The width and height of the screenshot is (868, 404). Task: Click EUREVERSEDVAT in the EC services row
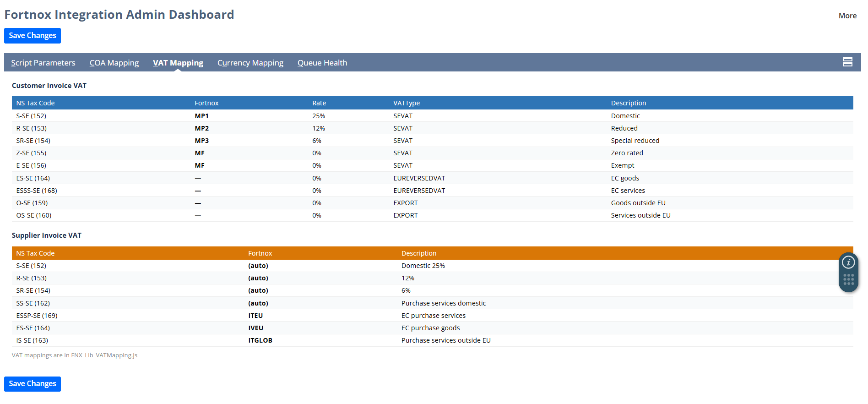pyautogui.click(x=419, y=191)
